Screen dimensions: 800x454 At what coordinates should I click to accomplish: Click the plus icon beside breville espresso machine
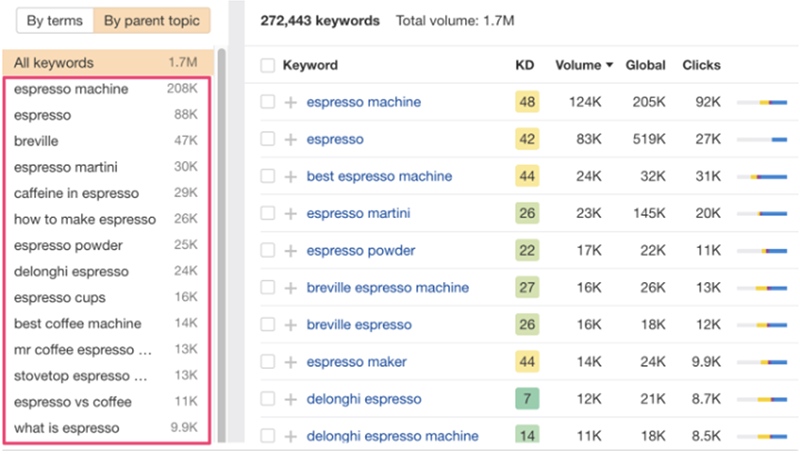(290, 288)
